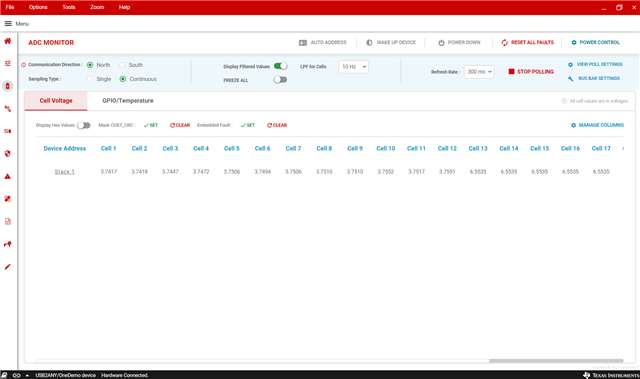
Task: Open the Help menu
Action: [124, 7]
